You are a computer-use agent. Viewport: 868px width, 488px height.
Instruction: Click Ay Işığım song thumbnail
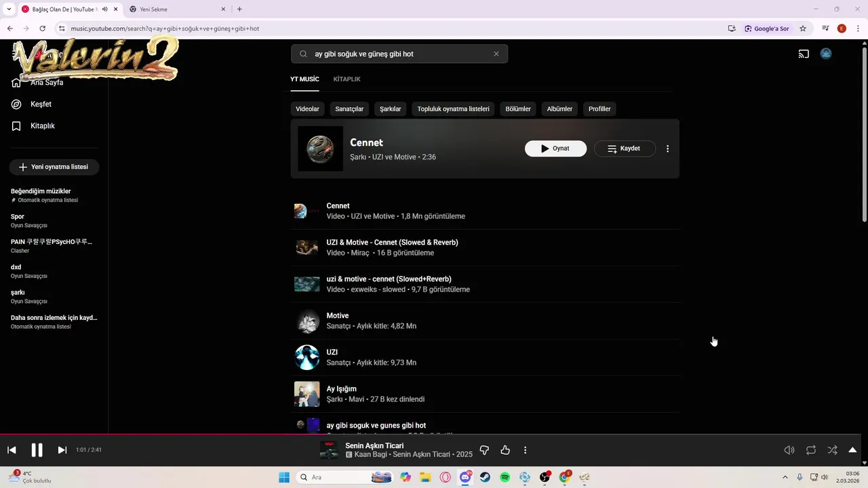pos(307,394)
